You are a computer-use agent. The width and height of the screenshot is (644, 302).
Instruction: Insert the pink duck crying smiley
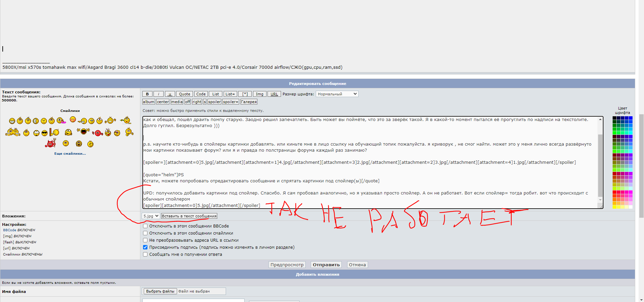61,120
